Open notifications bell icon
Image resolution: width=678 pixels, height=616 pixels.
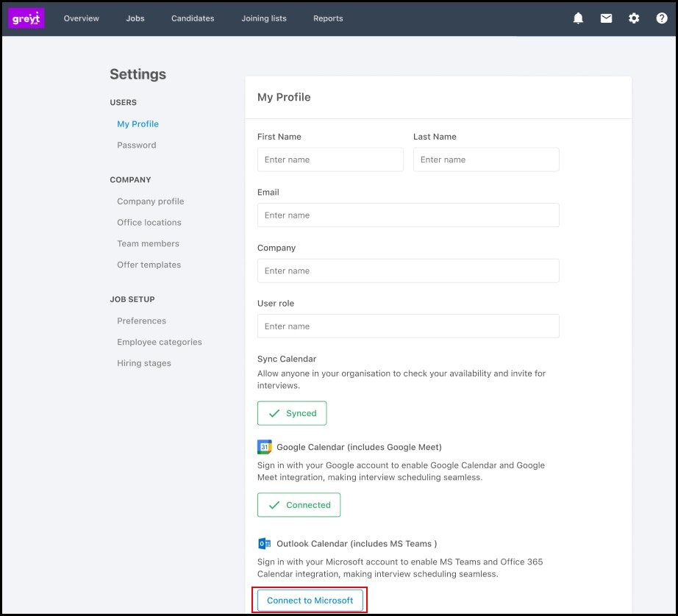[578, 18]
